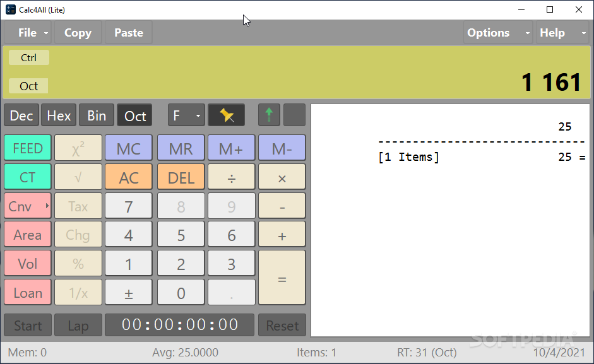Switch to Dec number mode
The image size is (594, 364).
pyautogui.click(x=21, y=115)
